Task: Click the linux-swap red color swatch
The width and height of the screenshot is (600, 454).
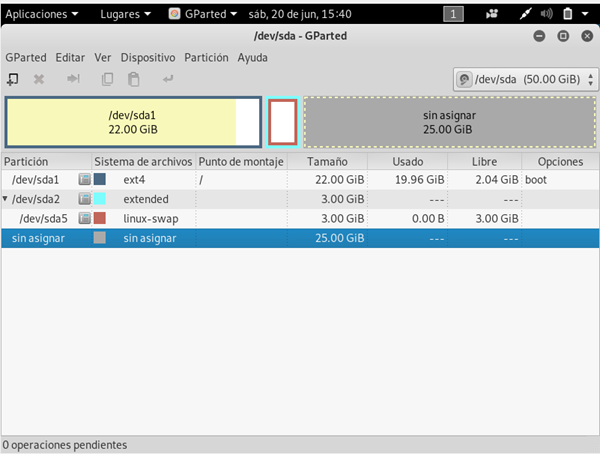Action: [99, 218]
